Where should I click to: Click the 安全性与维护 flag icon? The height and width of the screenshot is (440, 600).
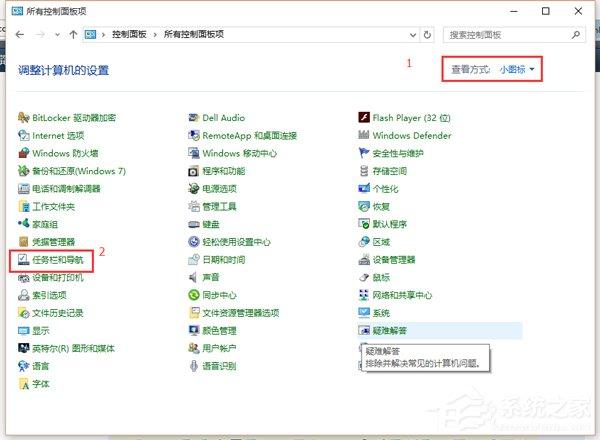(364, 153)
